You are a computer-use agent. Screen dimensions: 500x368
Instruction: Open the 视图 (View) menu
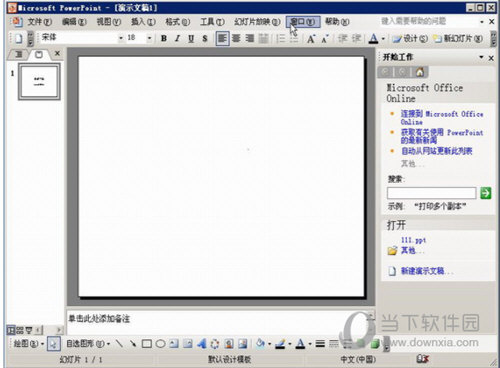point(109,22)
